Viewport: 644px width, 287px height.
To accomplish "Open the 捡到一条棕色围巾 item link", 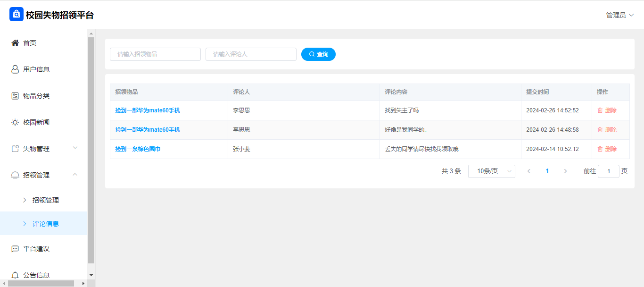I will (x=138, y=149).
